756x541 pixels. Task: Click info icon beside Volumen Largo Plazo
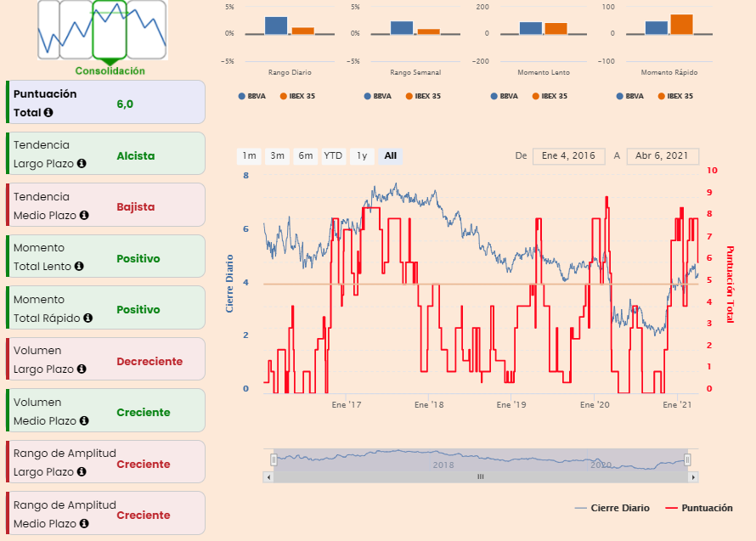[x=82, y=369]
